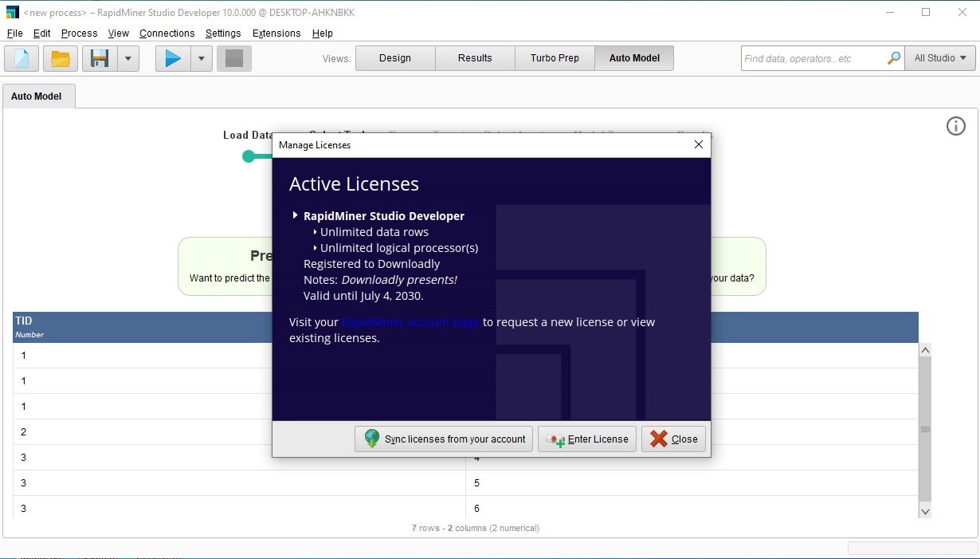Open the Process menu
Screen dimensions: 980x559
click(x=79, y=33)
